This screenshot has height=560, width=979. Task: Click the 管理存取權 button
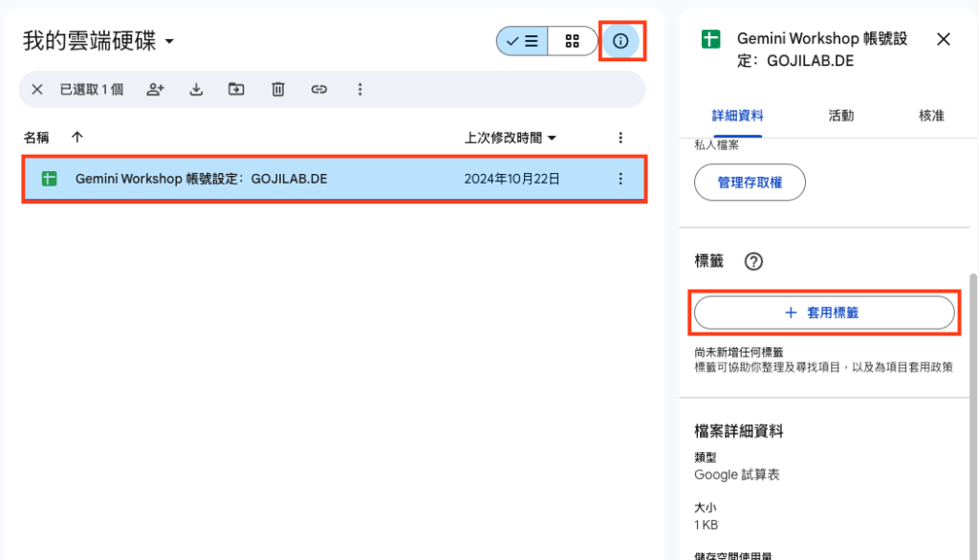click(x=750, y=183)
